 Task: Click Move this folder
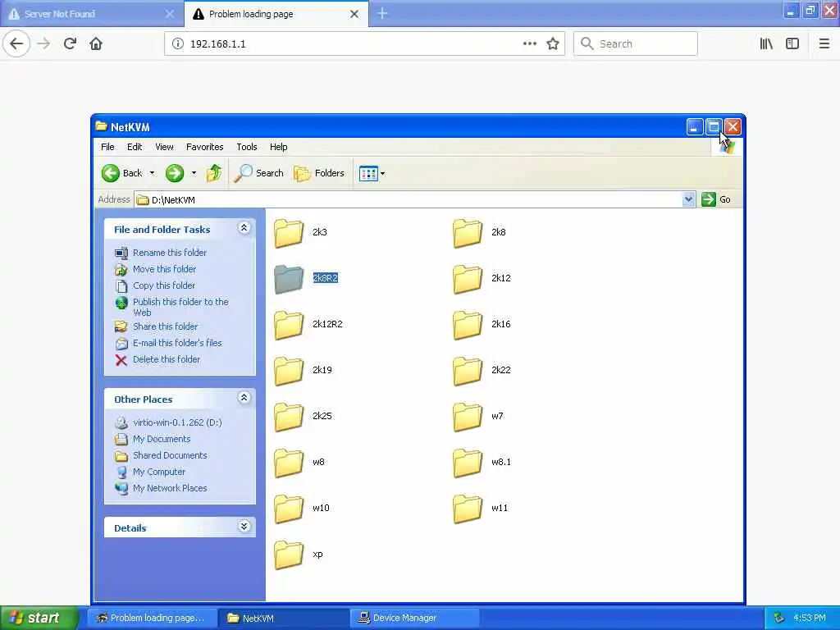tap(164, 269)
